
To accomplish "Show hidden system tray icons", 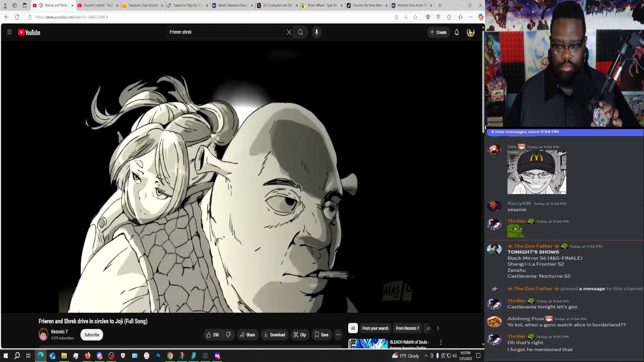I will (426, 356).
